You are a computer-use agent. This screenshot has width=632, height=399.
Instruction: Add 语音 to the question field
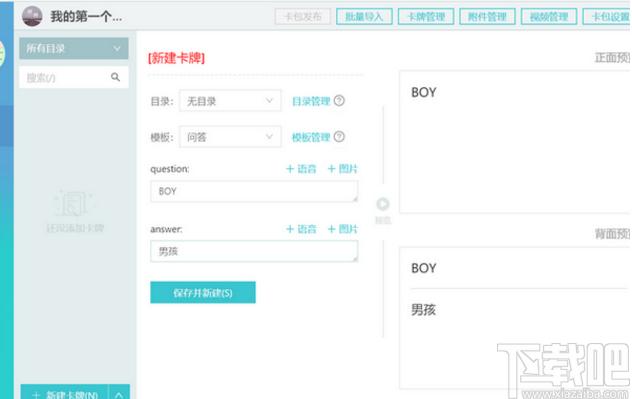tap(301, 168)
